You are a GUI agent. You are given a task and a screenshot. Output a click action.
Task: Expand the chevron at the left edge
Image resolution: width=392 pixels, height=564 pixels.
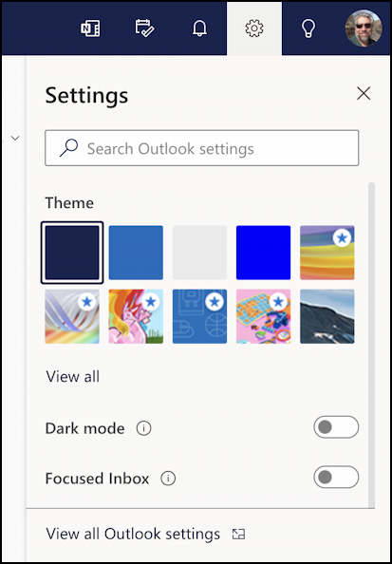pos(15,138)
